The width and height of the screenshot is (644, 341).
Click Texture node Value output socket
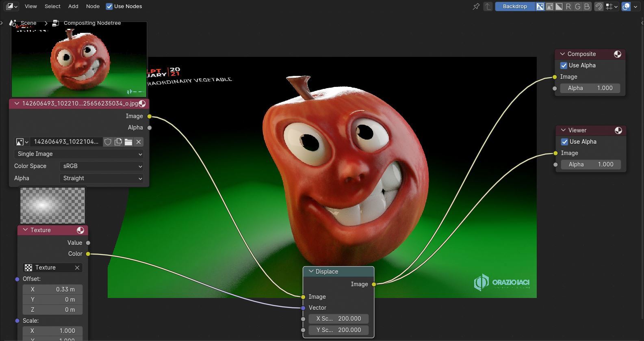pos(88,243)
